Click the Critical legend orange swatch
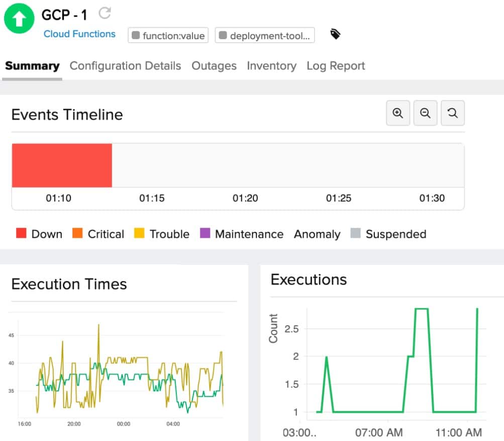Screen dimensions: 504x441 [77, 233]
